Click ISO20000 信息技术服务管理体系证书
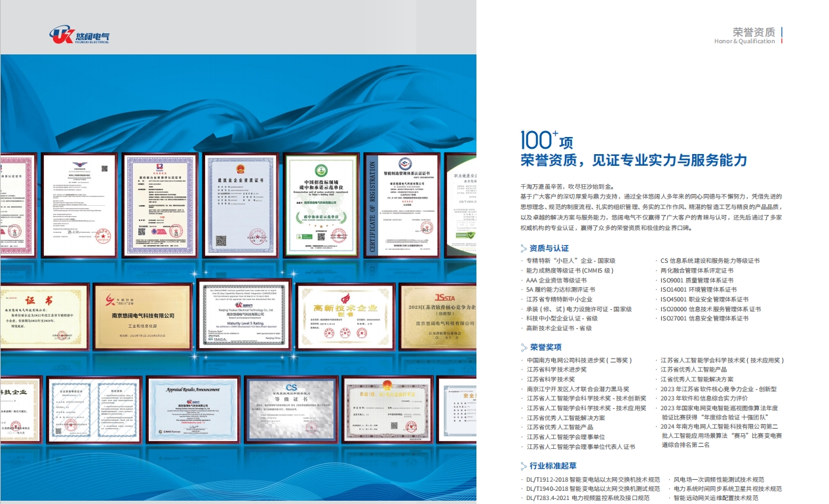The height and width of the screenshot is (504, 829). click(710, 309)
